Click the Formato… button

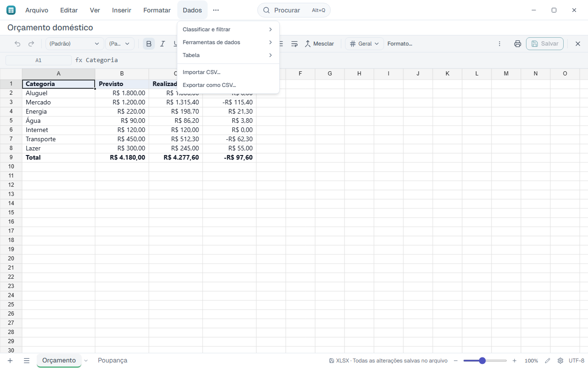[400, 44]
